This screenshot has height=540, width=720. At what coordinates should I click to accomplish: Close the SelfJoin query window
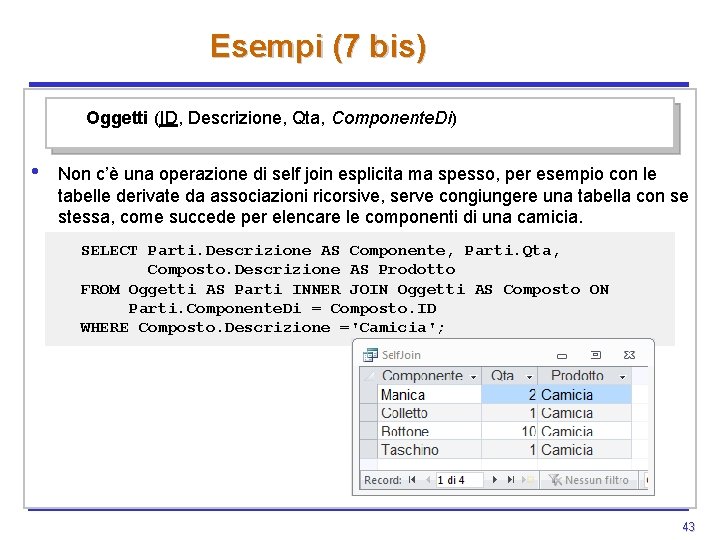[629, 355]
